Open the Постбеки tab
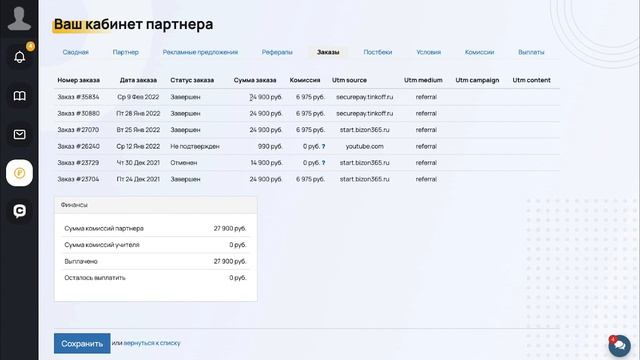This screenshot has width=640, height=360. 378,52
